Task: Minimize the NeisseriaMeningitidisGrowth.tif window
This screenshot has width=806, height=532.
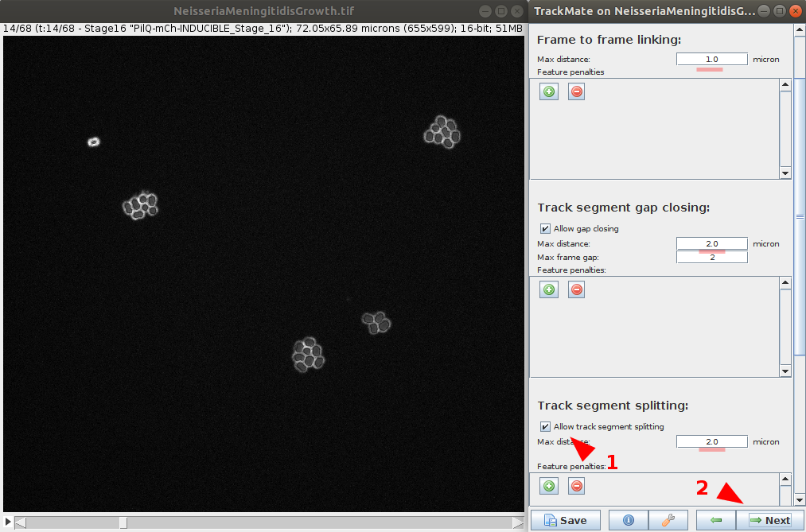Action: 485,11
